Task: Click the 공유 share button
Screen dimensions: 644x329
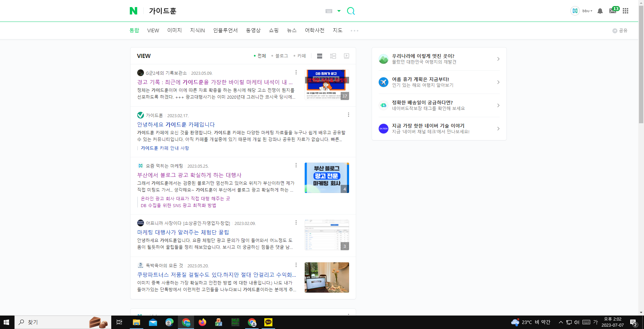Action: (x=620, y=31)
